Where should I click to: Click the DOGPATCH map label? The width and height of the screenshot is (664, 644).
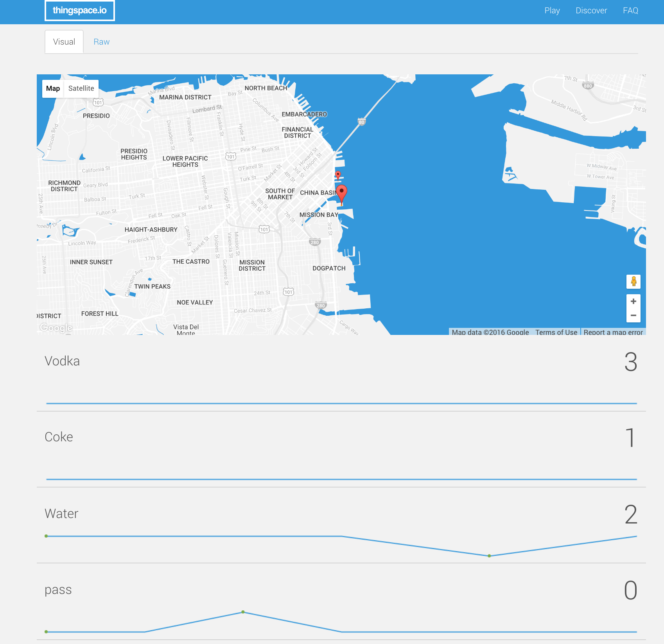pyautogui.click(x=329, y=268)
